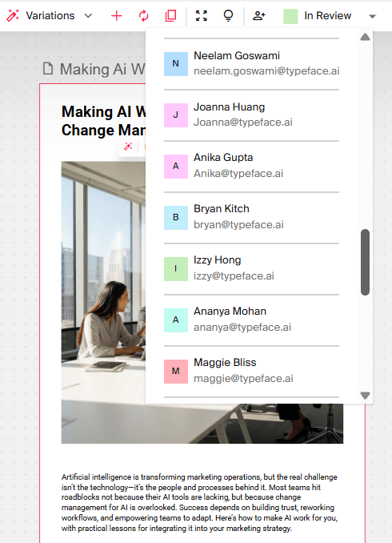Click the Making AI W headline
This screenshot has height=543, width=392.
(103, 121)
